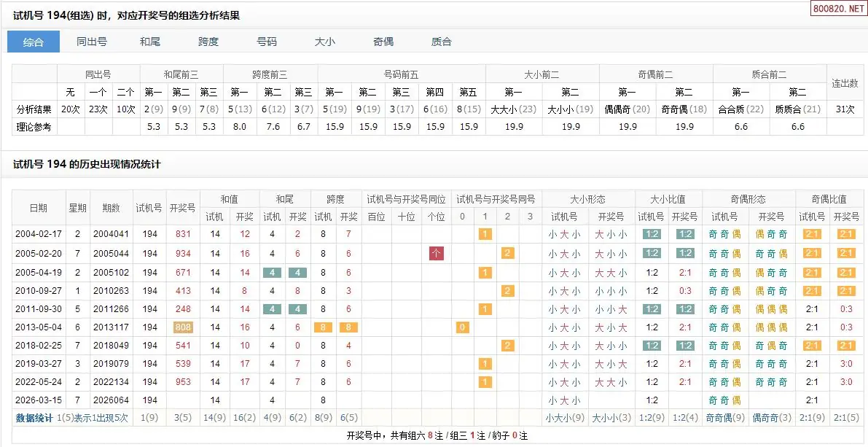Open the 质合 tab
The width and height of the screenshot is (868, 447).
click(x=442, y=42)
